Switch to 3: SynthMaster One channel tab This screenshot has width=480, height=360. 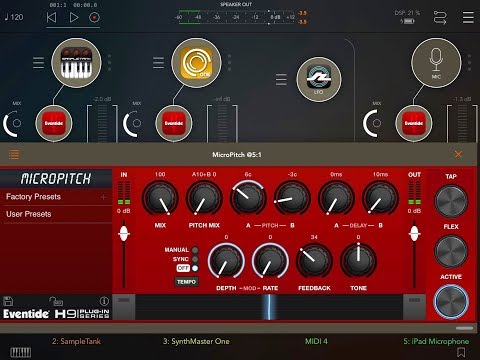coord(196,341)
